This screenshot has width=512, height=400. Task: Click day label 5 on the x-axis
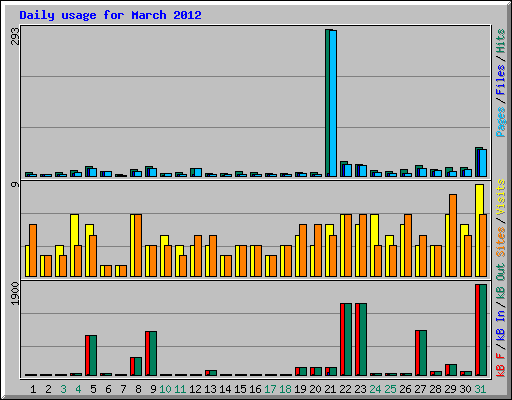93,389
